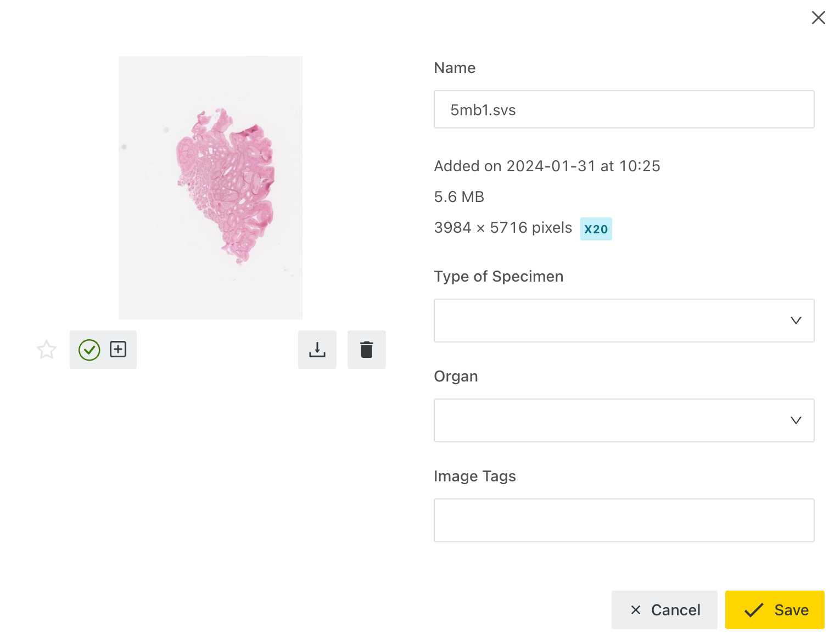Close the dialog with X icon
Image resolution: width=840 pixels, height=640 pixels.
tap(819, 18)
